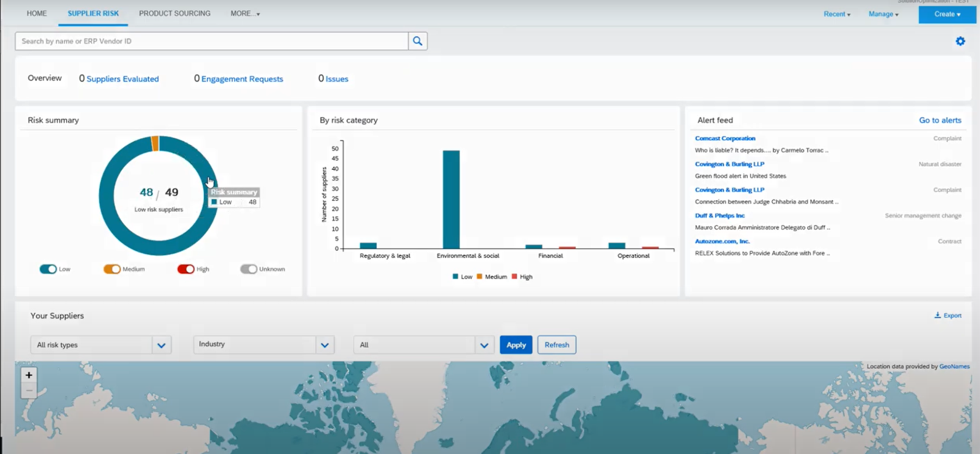Click the Operational Low bar
The width and height of the screenshot is (980, 454).
click(617, 246)
